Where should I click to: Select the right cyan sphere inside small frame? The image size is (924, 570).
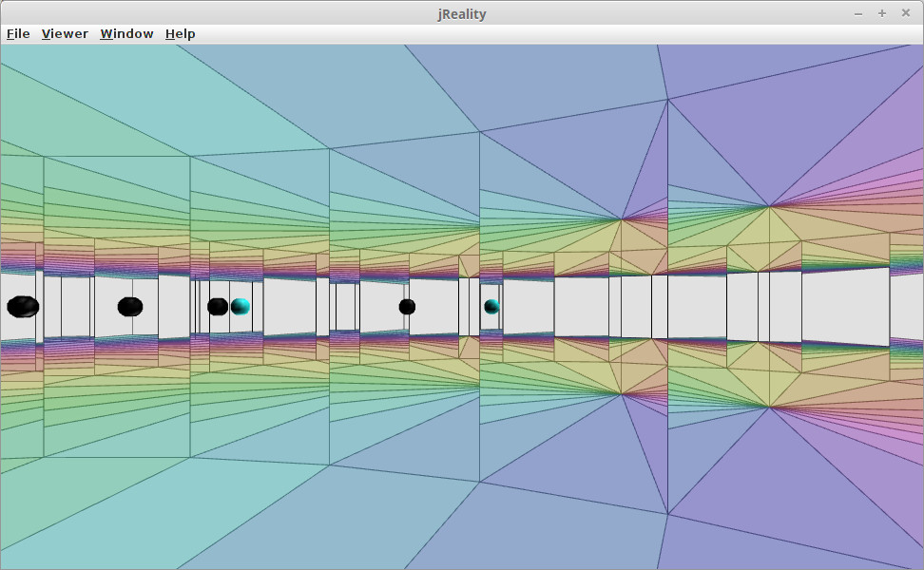491,306
